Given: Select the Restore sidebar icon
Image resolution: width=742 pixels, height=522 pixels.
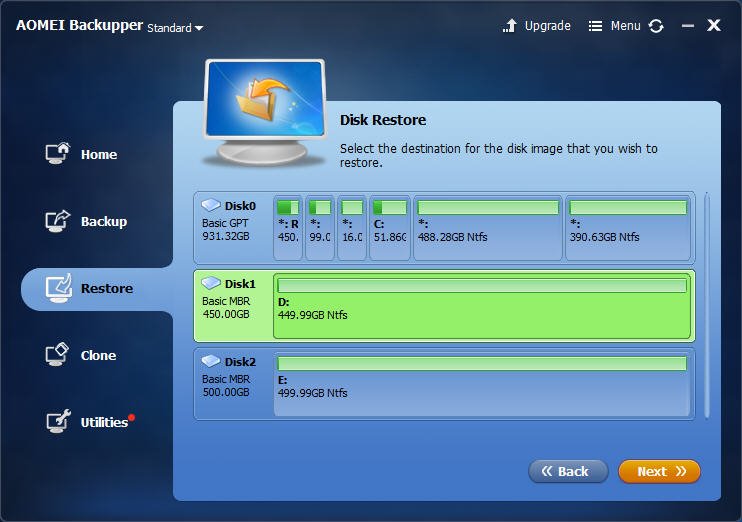Looking at the screenshot, I should (59, 288).
